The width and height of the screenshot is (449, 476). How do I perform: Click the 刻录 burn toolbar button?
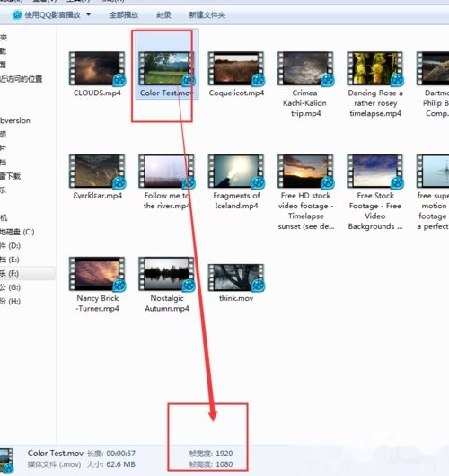[163, 15]
